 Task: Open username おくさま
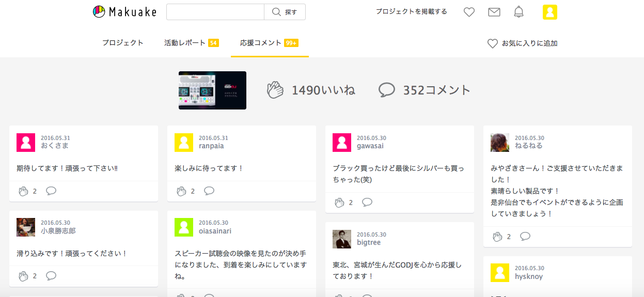pos(55,146)
